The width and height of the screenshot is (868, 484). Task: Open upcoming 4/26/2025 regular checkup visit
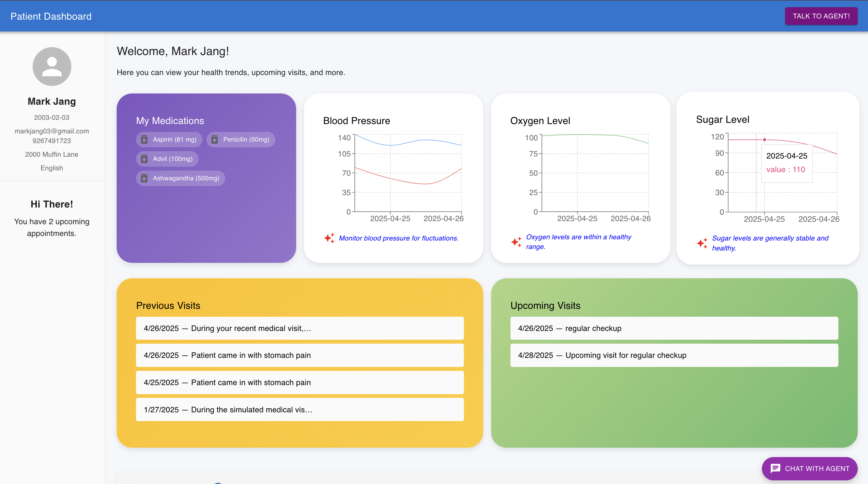(x=674, y=328)
